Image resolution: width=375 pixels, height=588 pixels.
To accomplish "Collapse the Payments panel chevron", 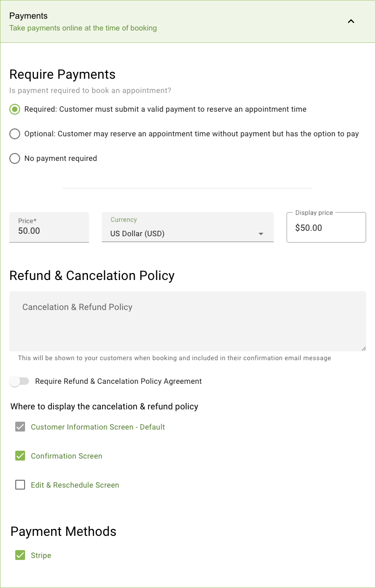I will pos(351,21).
